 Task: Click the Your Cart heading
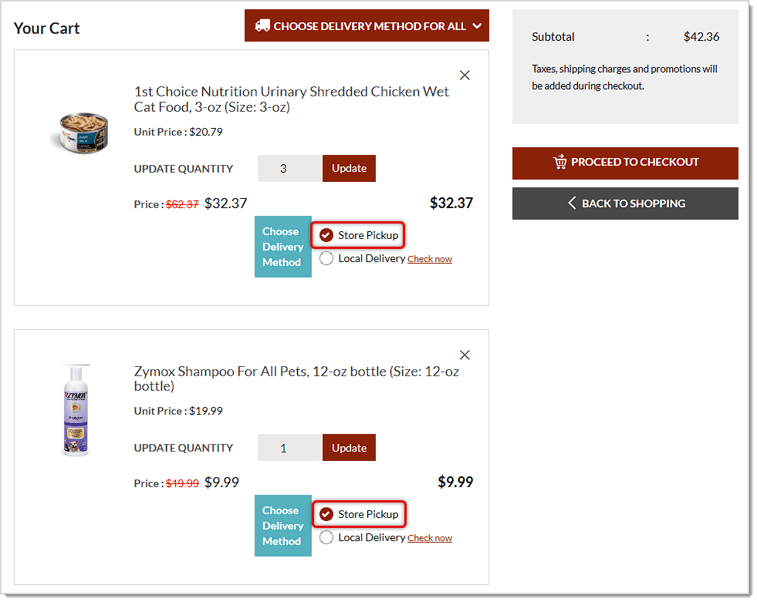(47, 28)
